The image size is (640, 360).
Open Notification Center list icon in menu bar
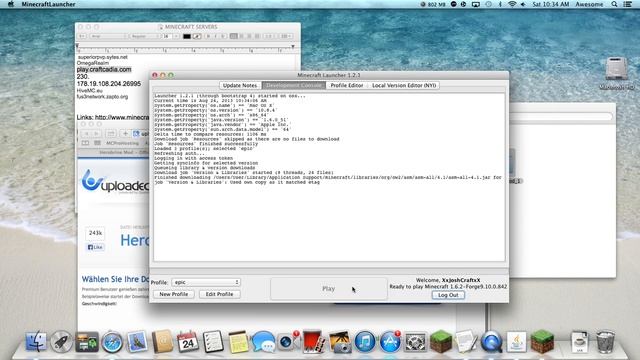point(627,4)
